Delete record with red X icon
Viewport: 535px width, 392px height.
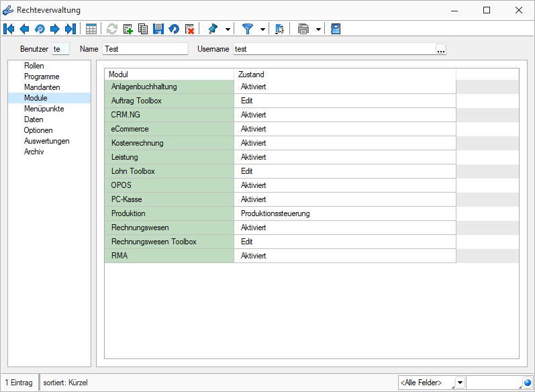[189, 29]
